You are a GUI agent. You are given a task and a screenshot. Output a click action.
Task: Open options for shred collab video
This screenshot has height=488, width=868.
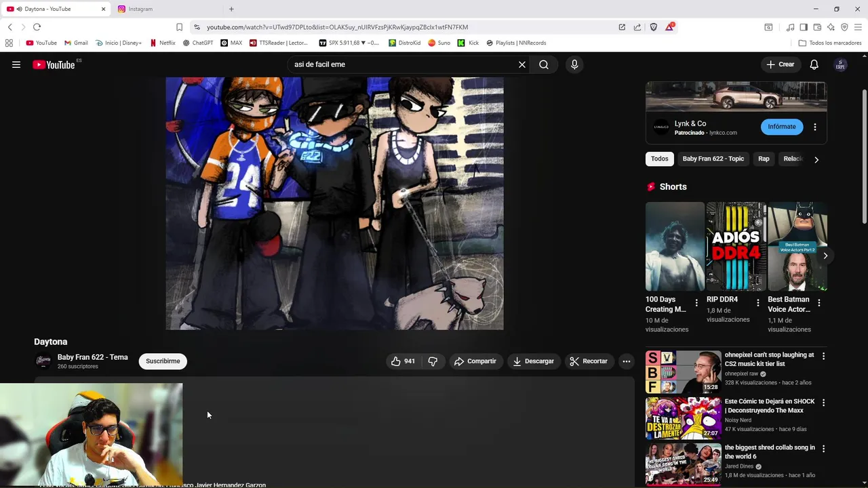pyautogui.click(x=824, y=449)
